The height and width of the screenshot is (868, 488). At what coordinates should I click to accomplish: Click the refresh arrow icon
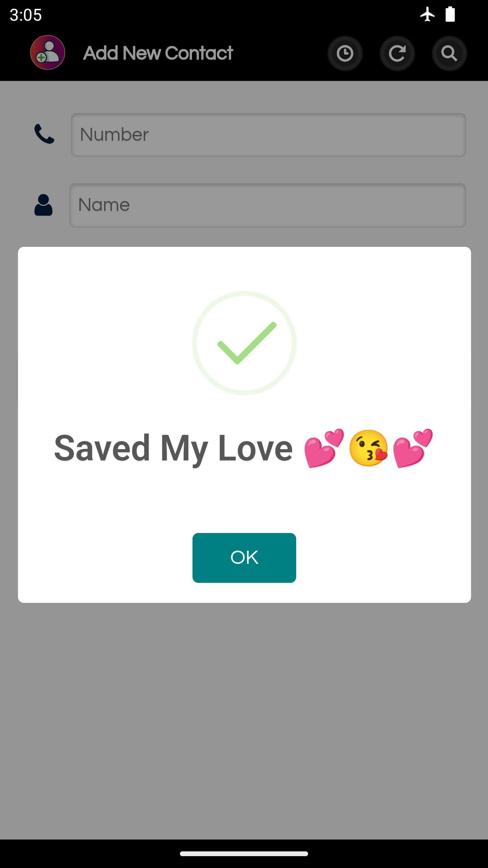(397, 53)
